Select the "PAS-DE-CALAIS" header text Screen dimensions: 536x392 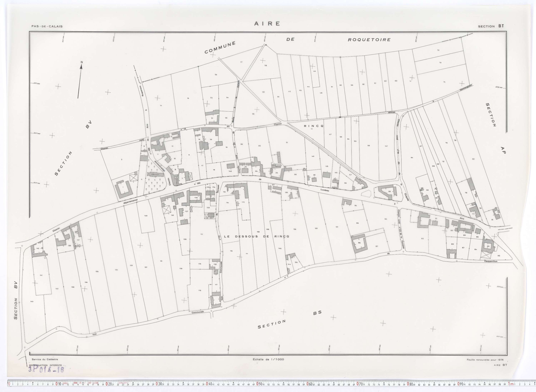(x=47, y=26)
